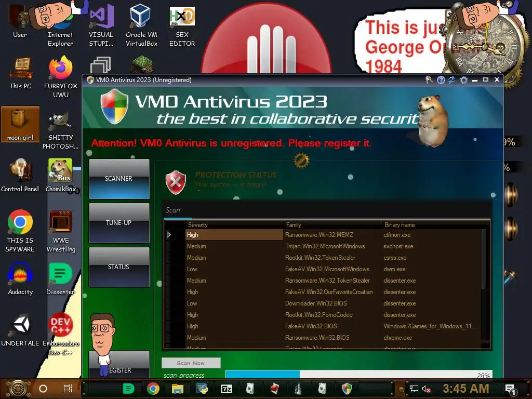This screenshot has width=532, height=399.
Task: Open File Explorer from taskbar
Action: coord(178,389)
